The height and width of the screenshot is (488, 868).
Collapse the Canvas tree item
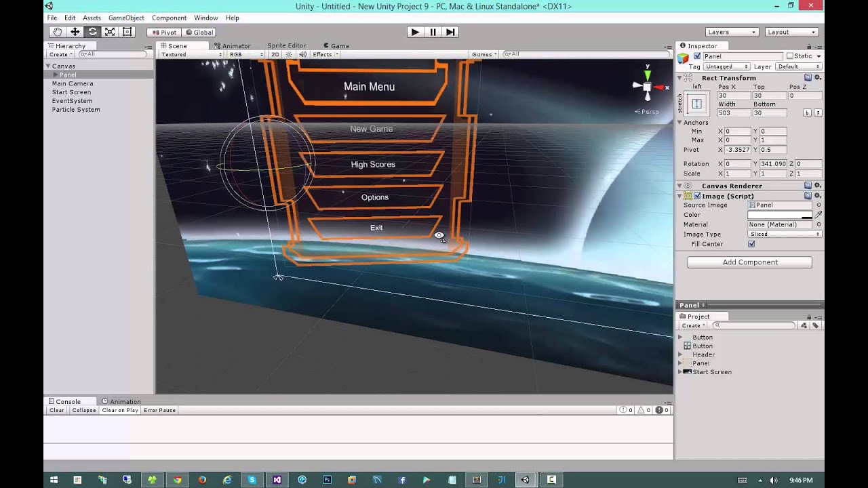coord(48,66)
